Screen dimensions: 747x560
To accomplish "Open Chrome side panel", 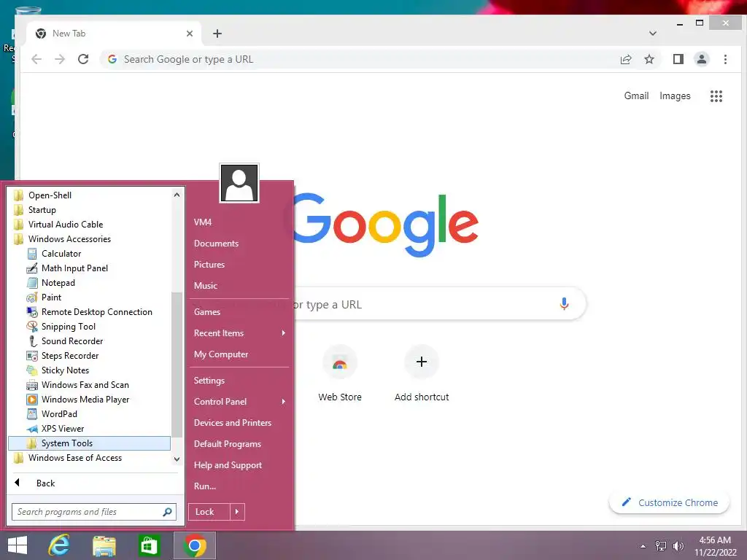I will 678,59.
